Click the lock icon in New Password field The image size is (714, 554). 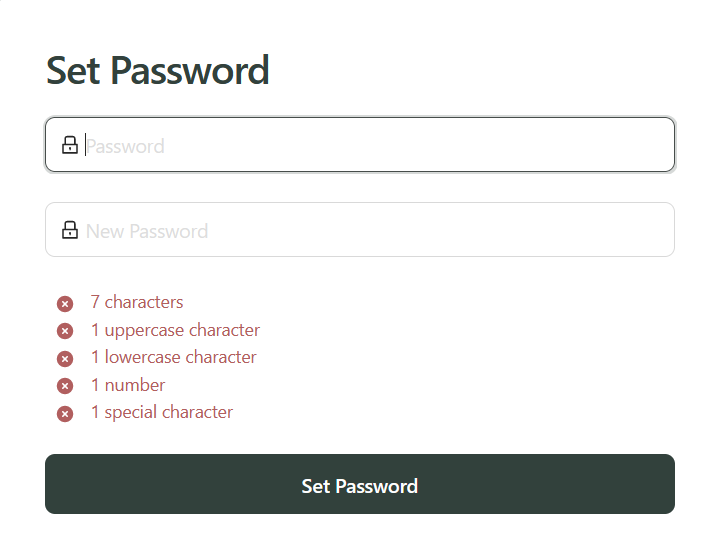click(x=70, y=230)
